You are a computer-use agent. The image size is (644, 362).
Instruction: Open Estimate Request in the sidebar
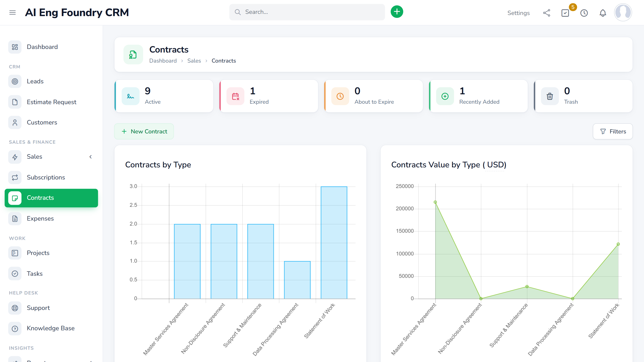[51, 102]
